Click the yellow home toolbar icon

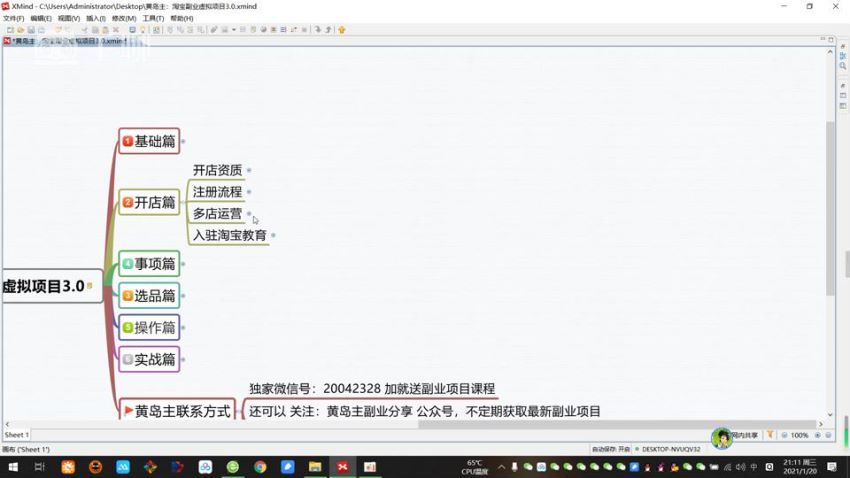tap(342, 30)
